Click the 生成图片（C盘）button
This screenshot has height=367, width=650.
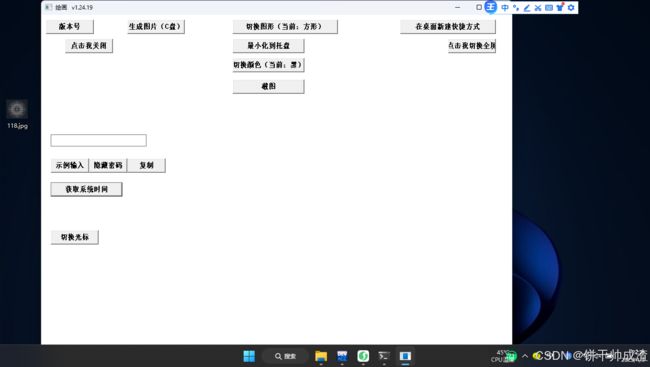[x=156, y=27]
